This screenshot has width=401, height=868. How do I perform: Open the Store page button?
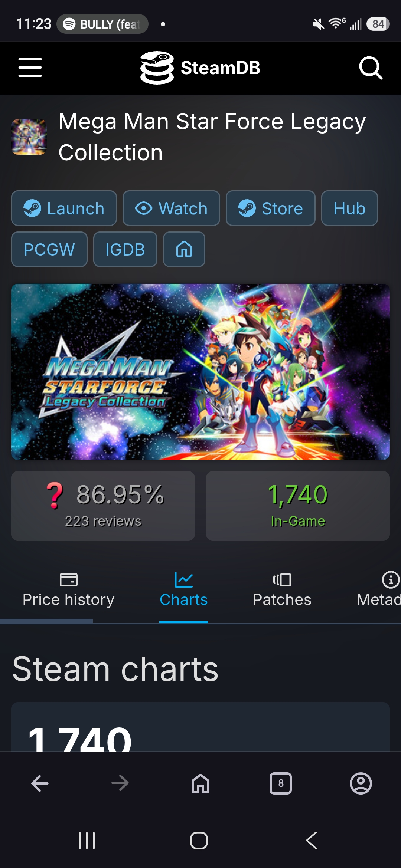pyautogui.click(x=271, y=208)
